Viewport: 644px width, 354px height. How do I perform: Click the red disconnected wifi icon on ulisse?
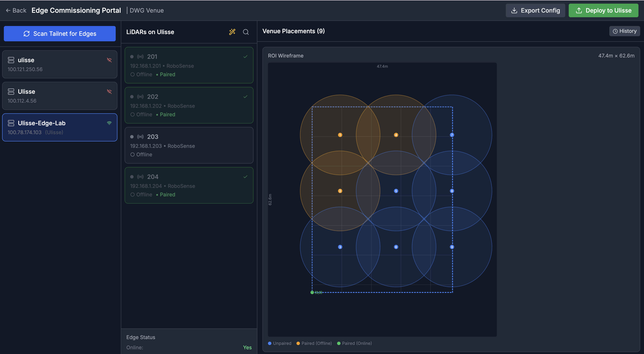point(110,60)
